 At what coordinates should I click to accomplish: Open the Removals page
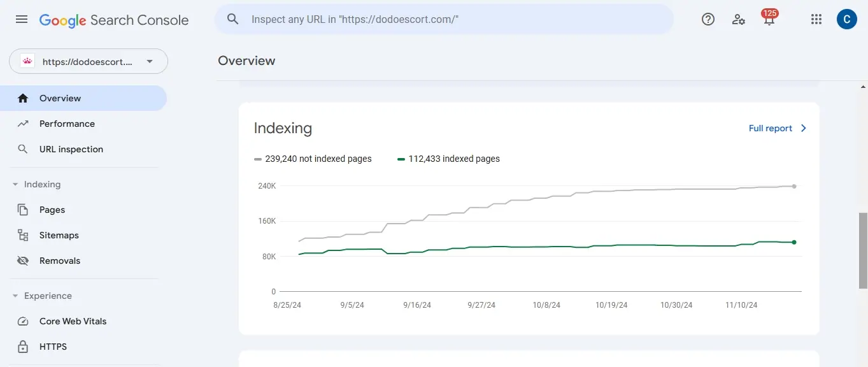[59, 261]
